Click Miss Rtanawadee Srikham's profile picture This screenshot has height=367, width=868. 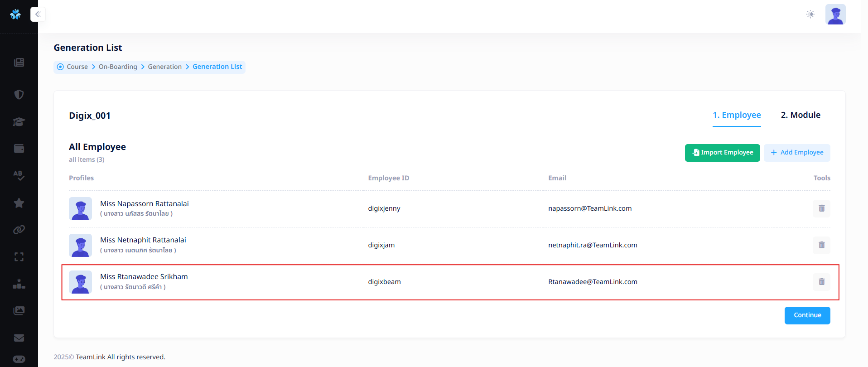coord(81,282)
